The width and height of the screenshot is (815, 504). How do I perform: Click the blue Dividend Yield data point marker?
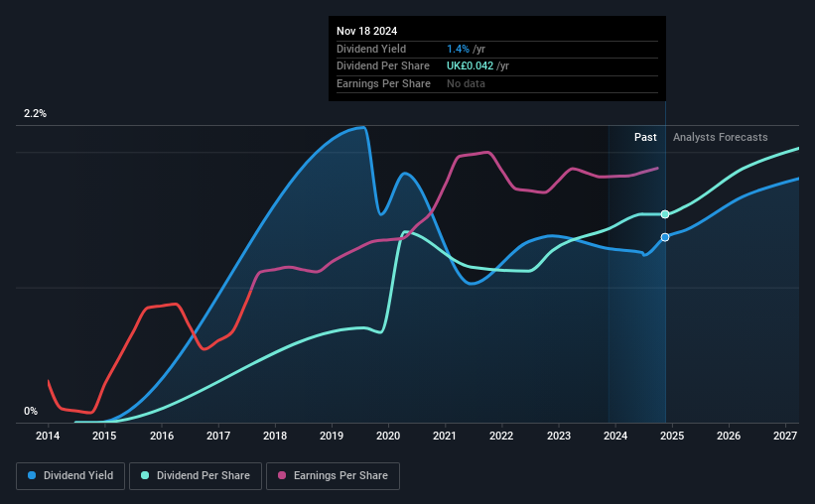pos(665,237)
